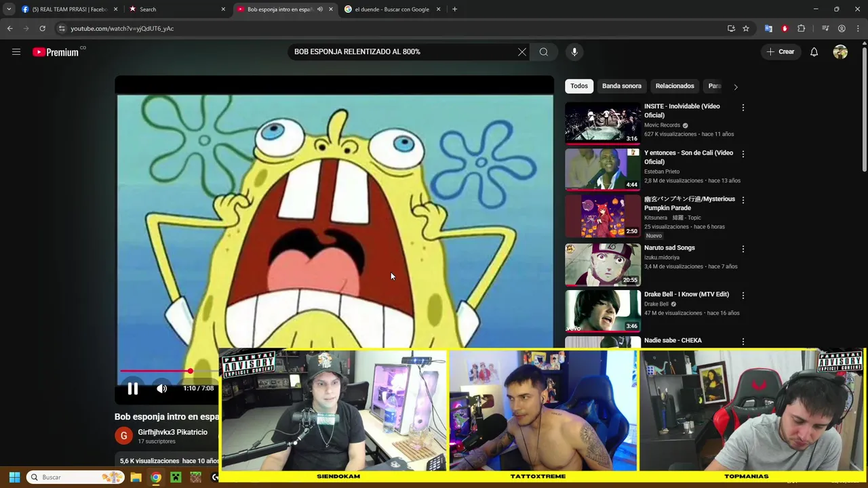Open Naruto sad Songs video title
868x488 pixels.
pyautogui.click(x=669, y=247)
